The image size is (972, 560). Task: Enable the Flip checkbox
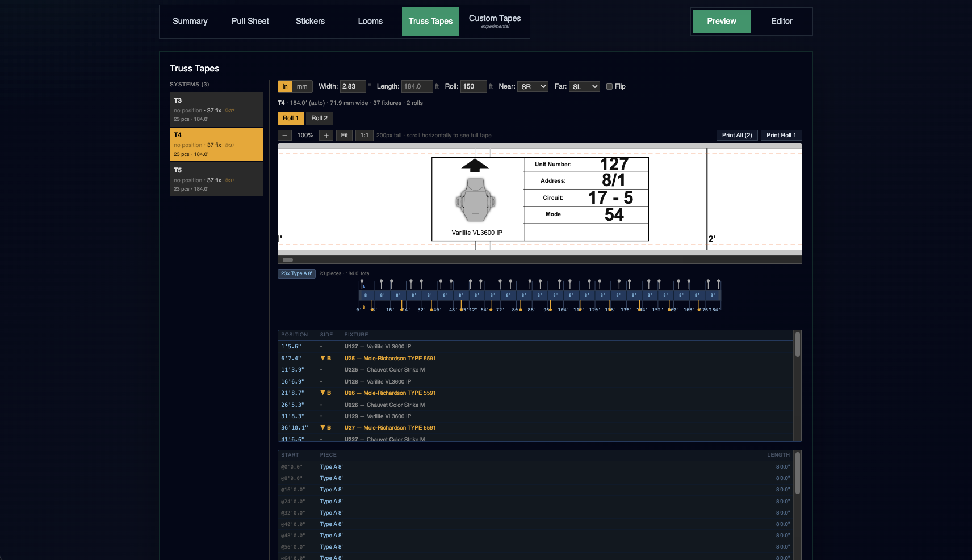(x=609, y=86)
